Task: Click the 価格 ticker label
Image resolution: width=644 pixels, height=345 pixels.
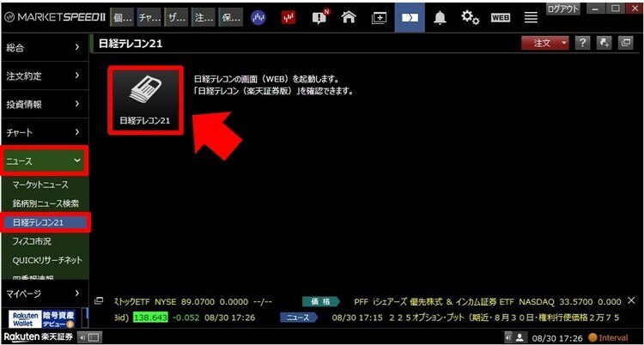Action: point(321,302)
